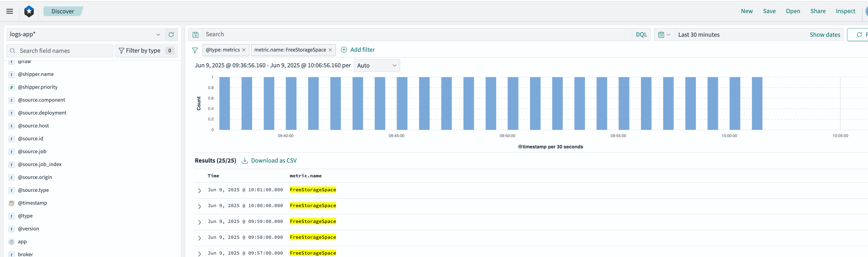Viewport: 868px width, 257px height.
Task: Click into the Search query input
Action: [x=417, y=34]
